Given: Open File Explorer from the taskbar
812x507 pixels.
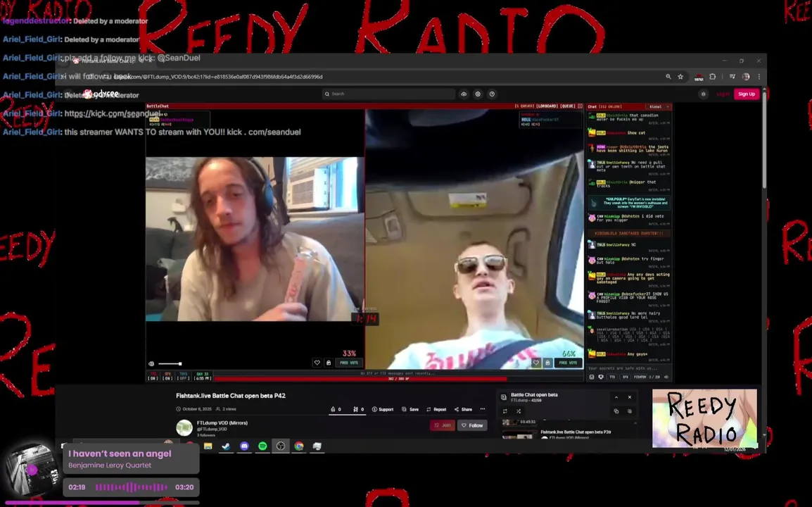Looking at the screenshot, I should click(x=208, y=446).
